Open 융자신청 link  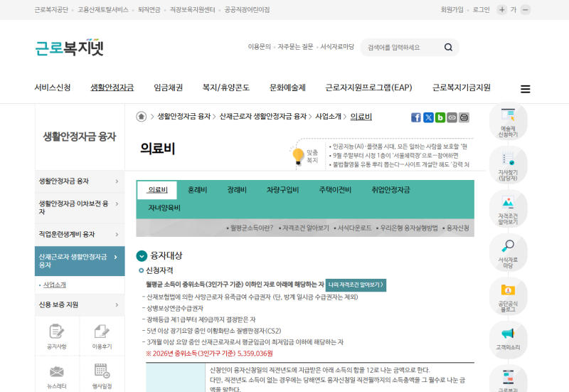tap(457, 228)
